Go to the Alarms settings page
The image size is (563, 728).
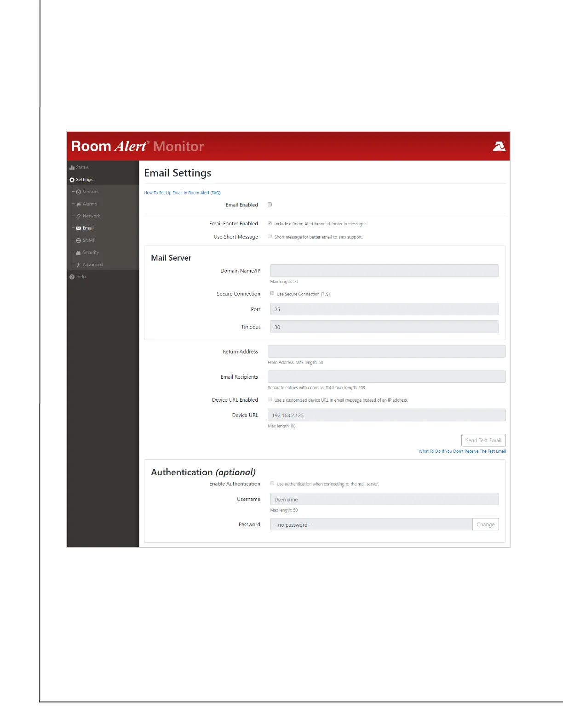[x=90, y=204]
